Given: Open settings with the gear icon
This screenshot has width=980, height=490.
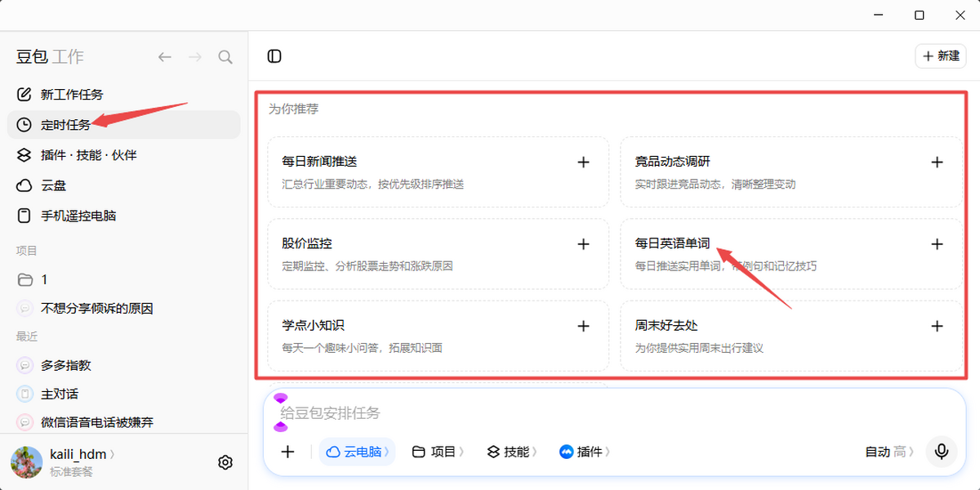Looking at the screenshot, I should (x=225, y=462).
